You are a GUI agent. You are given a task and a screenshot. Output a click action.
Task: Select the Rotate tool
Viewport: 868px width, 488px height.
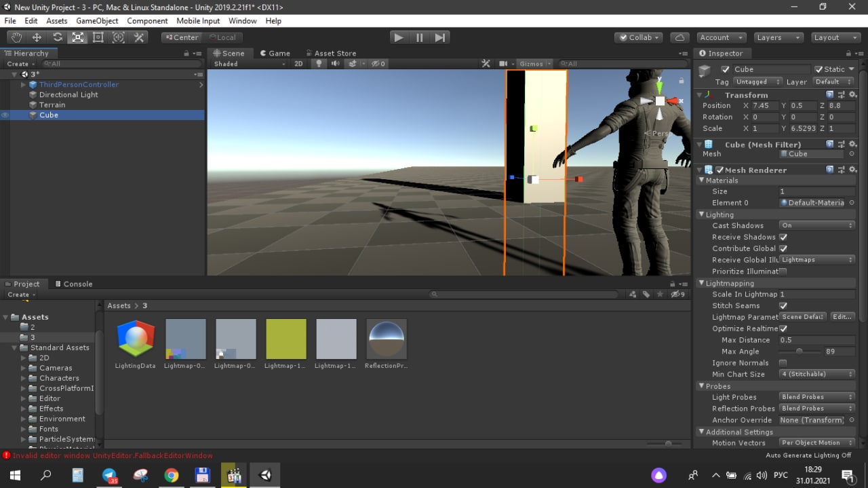click(x=58, y=37)
